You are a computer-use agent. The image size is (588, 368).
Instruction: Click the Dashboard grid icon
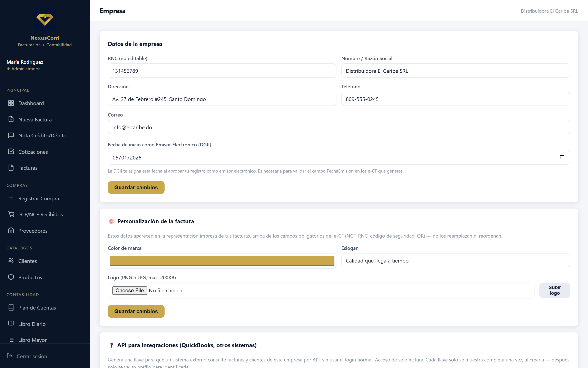point(11,103)
